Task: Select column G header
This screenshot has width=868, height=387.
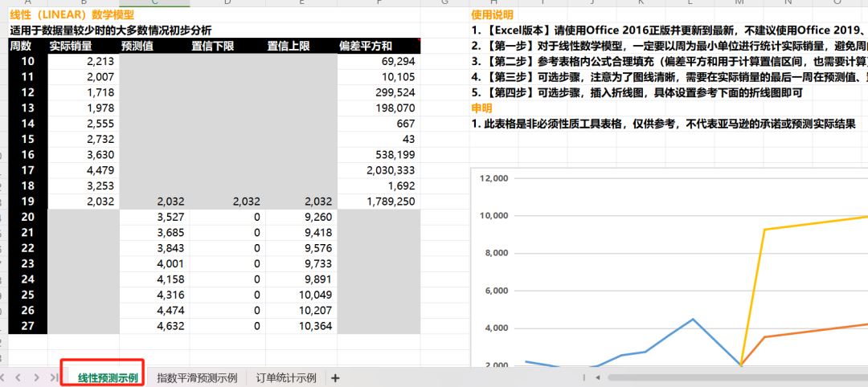Action: (x=444, y=3)
